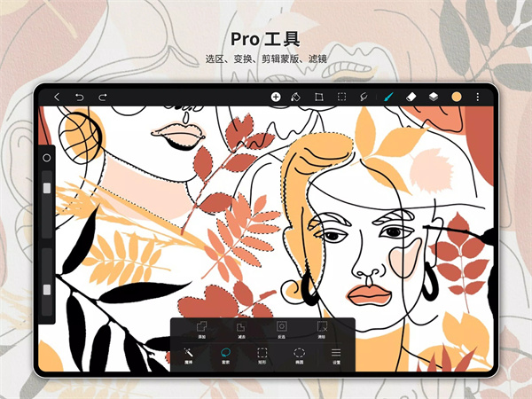The height and width of the screenshot is (399, 532).
Task: Tap the circle icon above the sliders
Action: [x=47, y=157]
